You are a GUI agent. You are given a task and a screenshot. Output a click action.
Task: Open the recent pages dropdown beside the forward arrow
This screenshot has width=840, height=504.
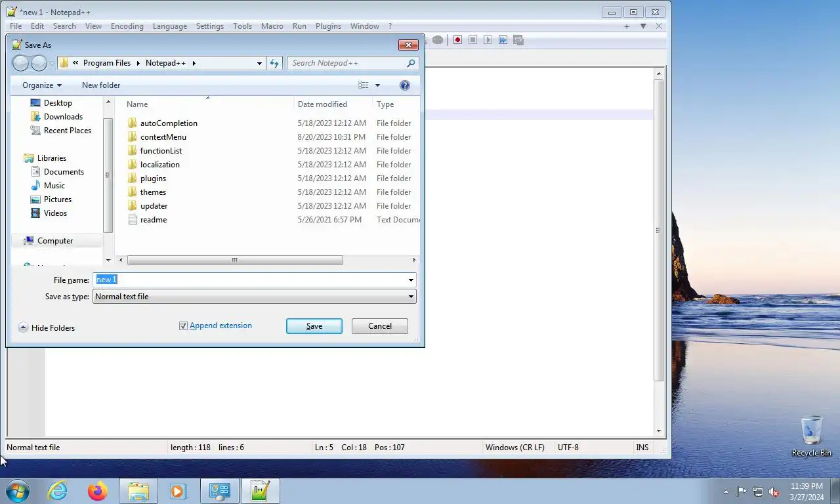click(52, 64)
